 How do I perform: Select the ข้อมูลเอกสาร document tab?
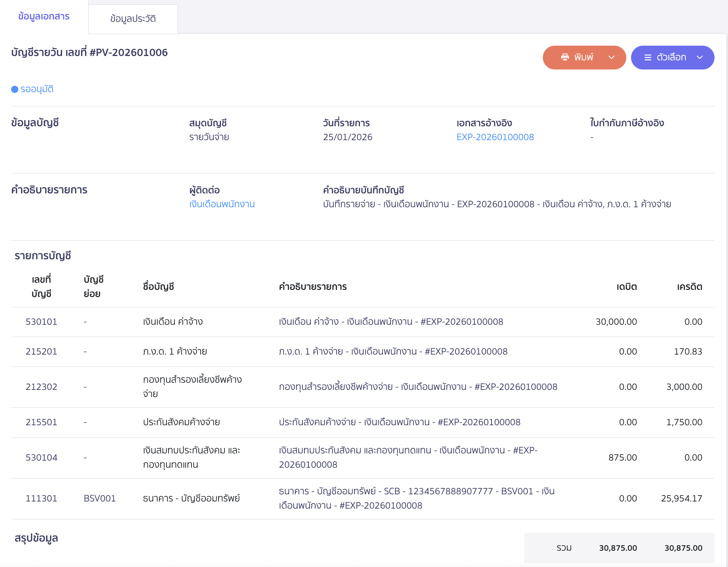click(44, 17)
